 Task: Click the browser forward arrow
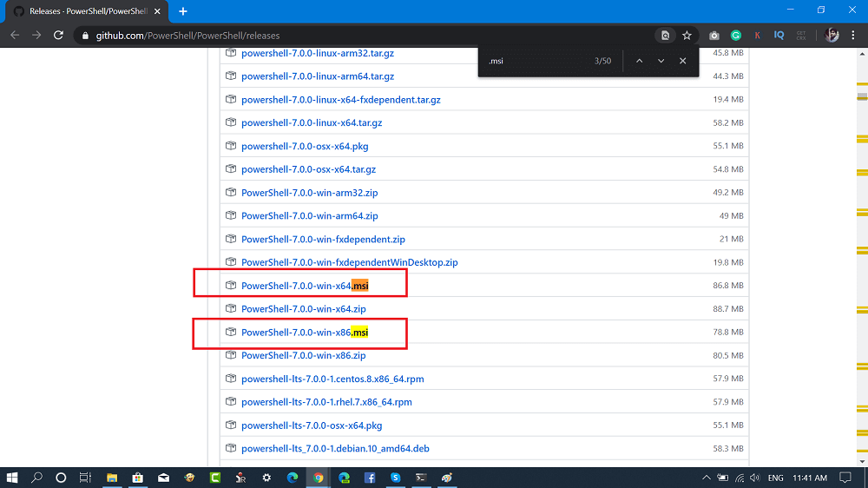[x=36, y=36]
